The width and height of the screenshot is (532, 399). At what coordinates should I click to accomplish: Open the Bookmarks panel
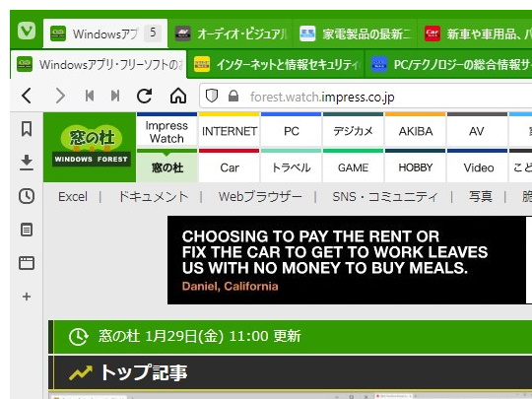[27, 129]
